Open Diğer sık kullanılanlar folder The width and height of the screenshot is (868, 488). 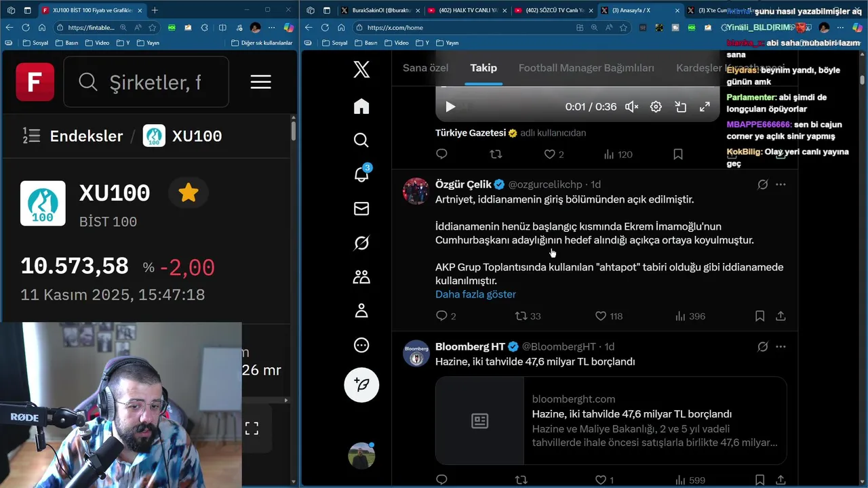point(261,43)
